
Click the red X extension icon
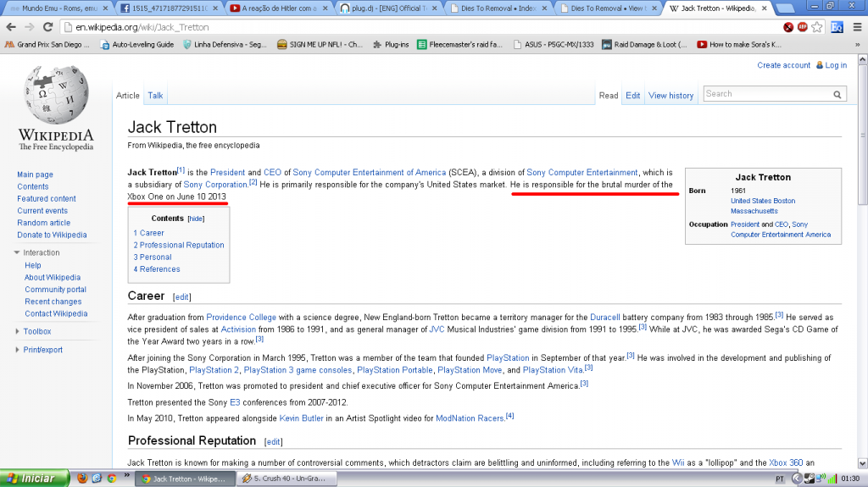click(x=788, y=27)
